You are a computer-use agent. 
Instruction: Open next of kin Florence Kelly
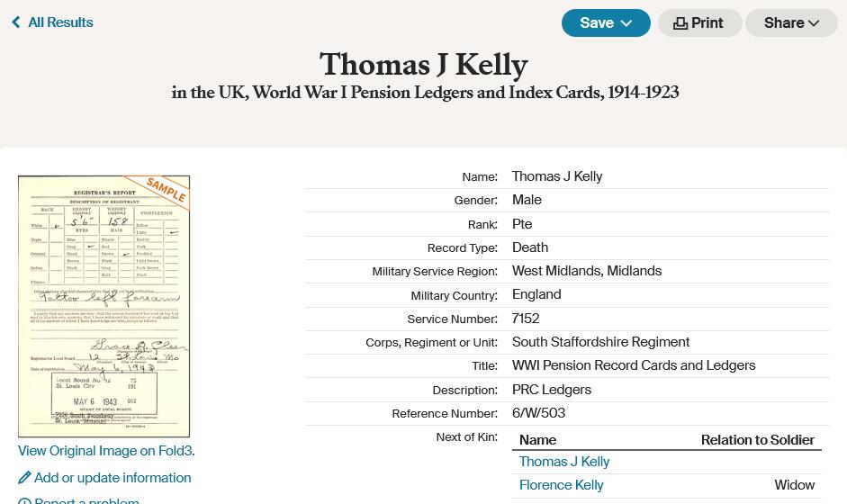pyautogui.click(x=561, y=485)
